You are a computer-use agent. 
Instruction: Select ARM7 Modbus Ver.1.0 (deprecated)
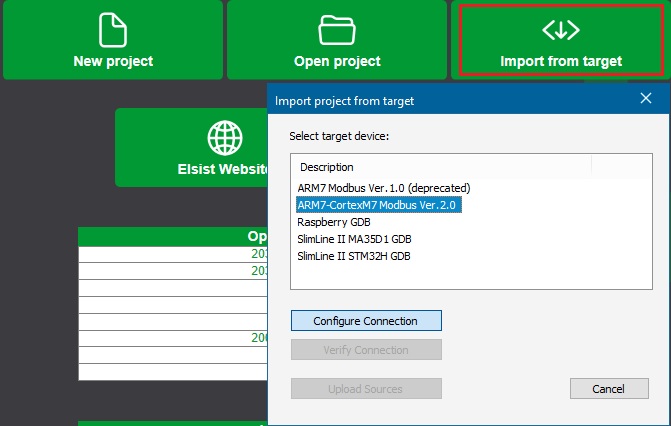[384, 188]
